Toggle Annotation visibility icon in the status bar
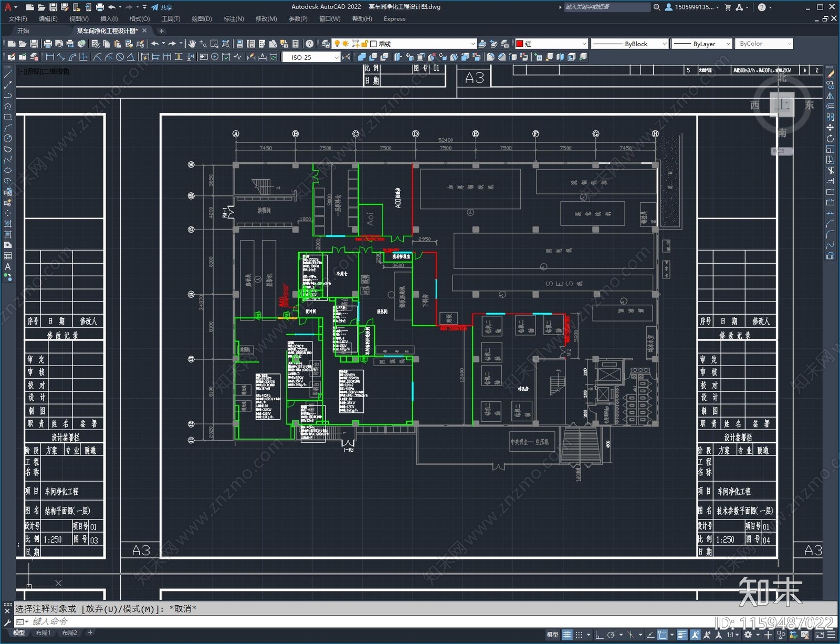This screenshot has width=840, height=644. [x=696, y=635]
